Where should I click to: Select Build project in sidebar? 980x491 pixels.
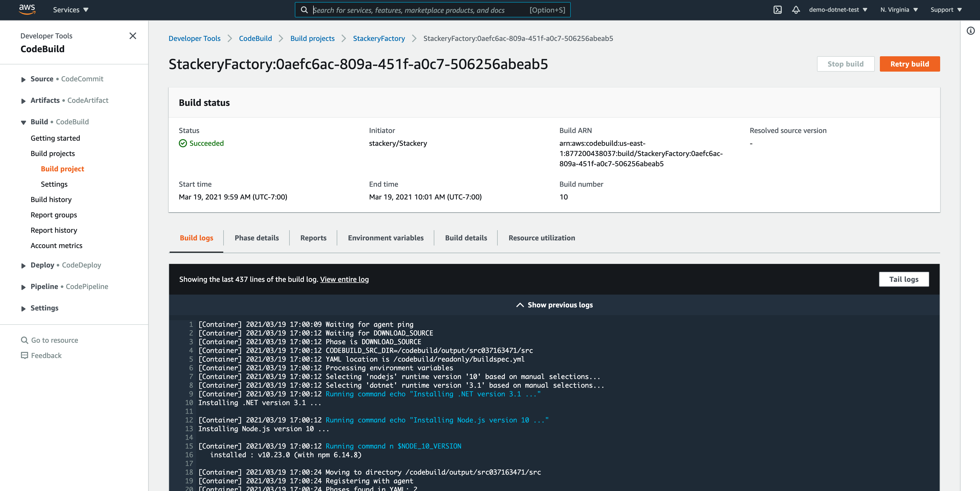(62, 169)
